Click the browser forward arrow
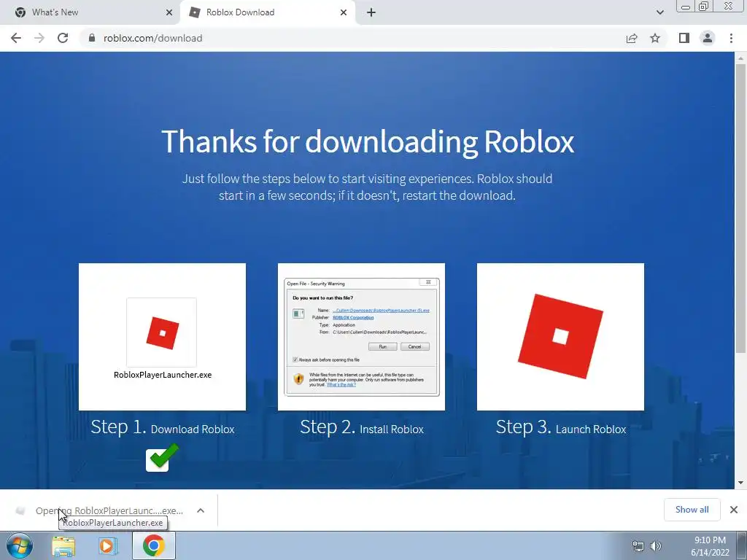The image size is (747, 560). (39, 38)
